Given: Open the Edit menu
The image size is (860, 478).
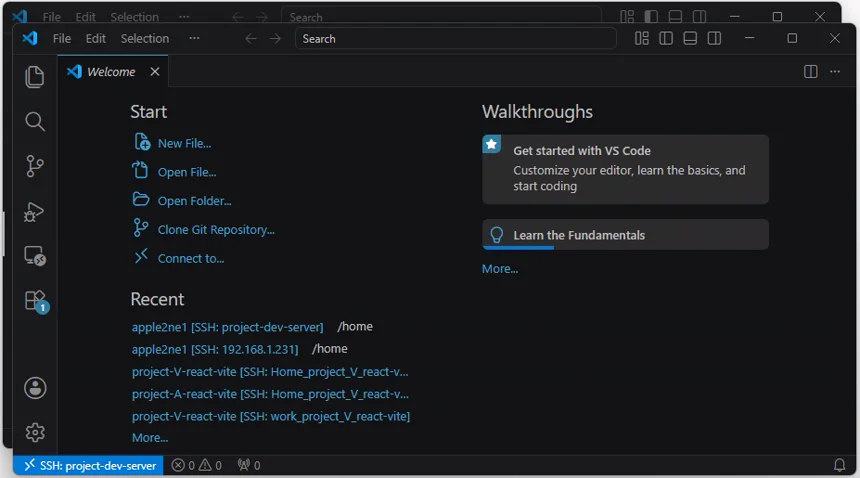Looking at the screenshot, I should pyautogui.click(x=95, y=38).
